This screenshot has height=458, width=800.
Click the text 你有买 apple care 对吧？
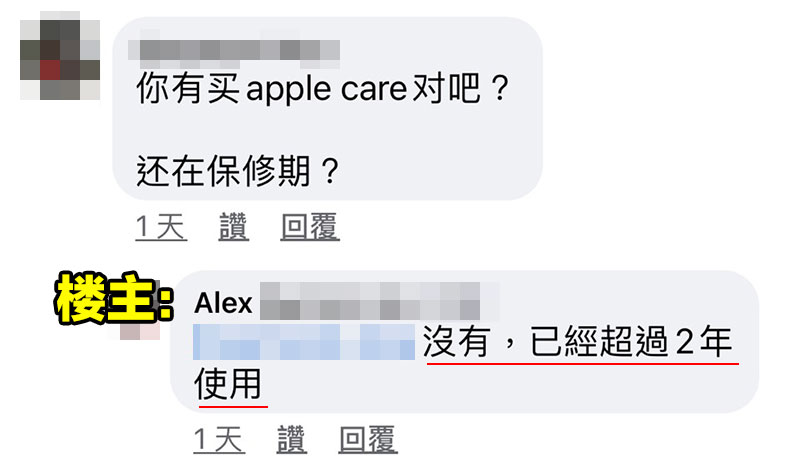tap(322, 88)
